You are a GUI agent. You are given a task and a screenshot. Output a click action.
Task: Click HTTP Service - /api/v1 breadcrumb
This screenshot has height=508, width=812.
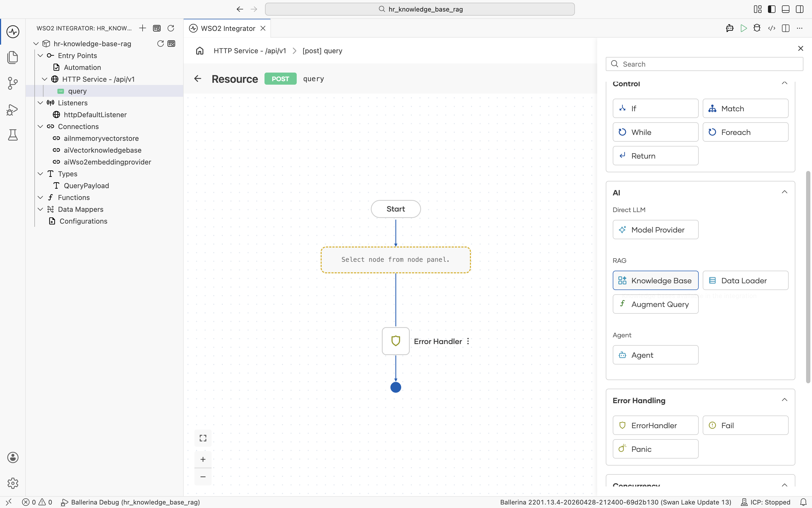(x=250, y=51)
